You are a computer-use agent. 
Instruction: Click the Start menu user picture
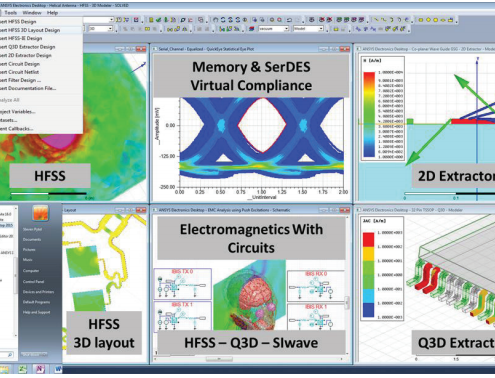coord(40,213)
